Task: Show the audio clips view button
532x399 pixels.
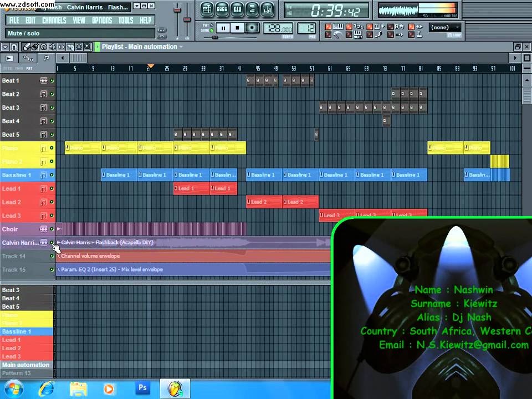Action: 9,58
